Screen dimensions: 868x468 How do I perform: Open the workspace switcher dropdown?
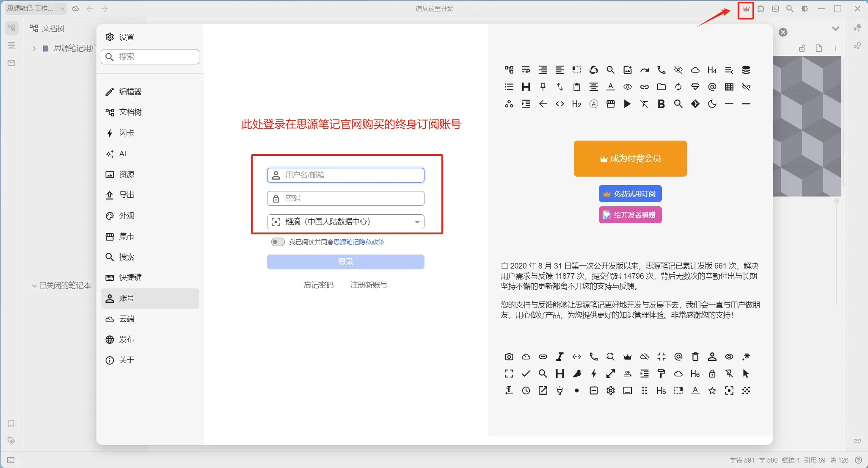click(x=36, y=8)
